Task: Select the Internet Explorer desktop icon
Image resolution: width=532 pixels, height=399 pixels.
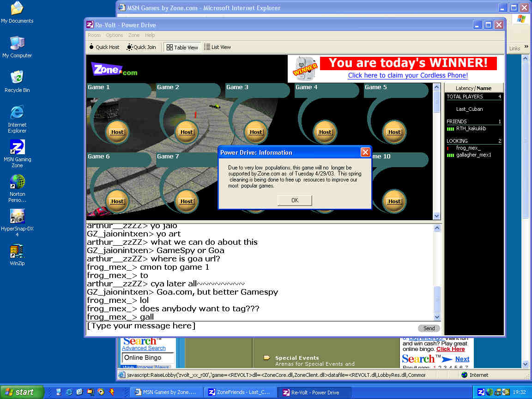Action: pyautogui.click(x=17, y=119)
